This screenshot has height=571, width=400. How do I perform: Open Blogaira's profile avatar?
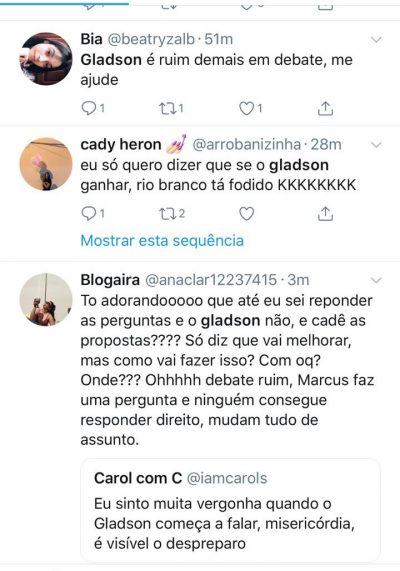[46, 299]
